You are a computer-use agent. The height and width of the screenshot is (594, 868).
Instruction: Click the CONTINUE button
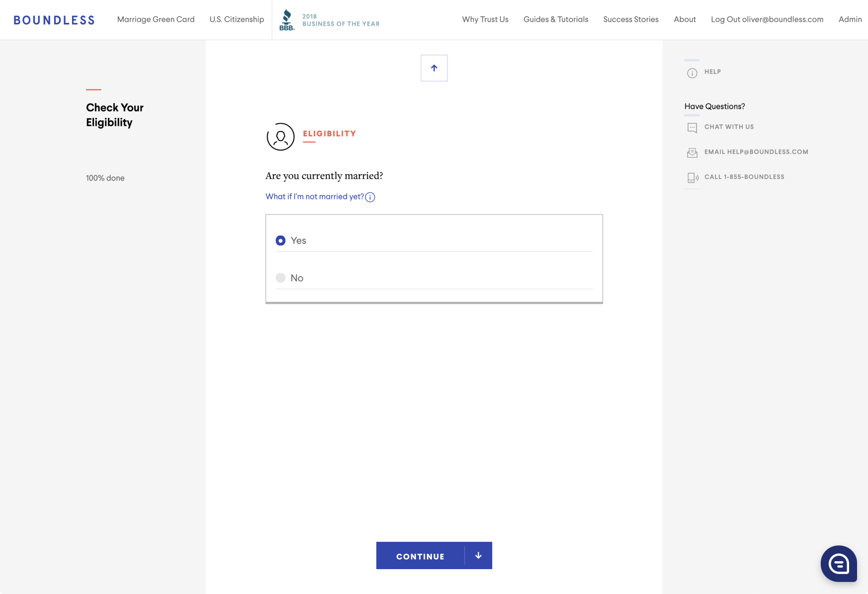point(434,556)
